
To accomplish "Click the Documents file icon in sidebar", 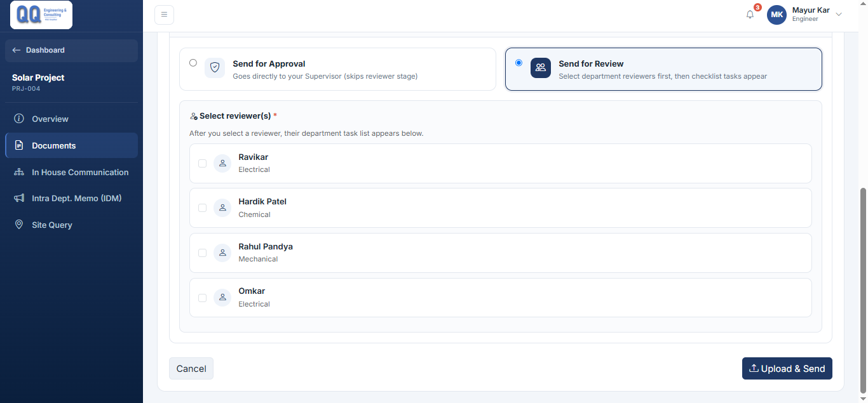I will [x=19, y=145].
